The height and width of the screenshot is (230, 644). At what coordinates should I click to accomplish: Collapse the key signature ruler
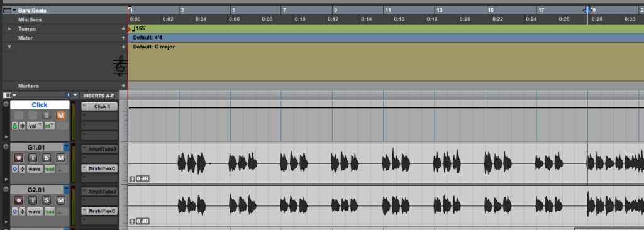pyautogui.click(x=9, y=47)
